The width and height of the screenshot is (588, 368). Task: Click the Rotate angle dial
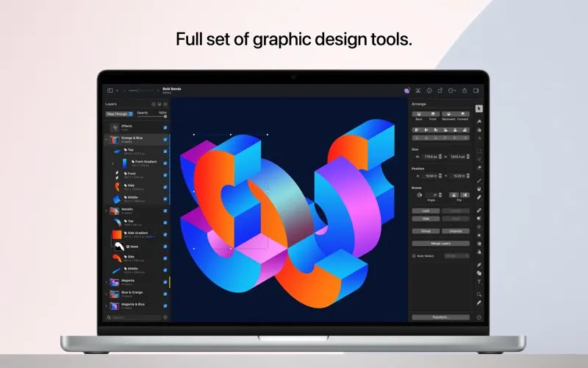tap(419, 195)
